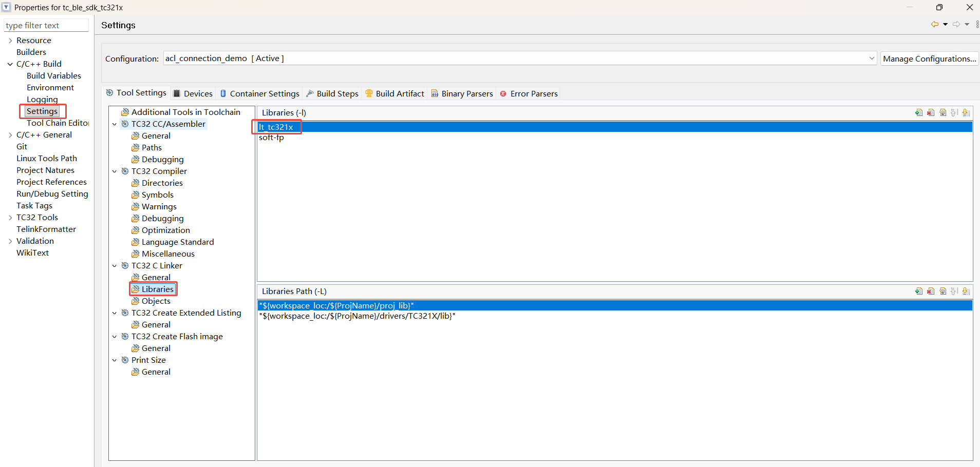This screenshot has height=467, width=980.
Task: Expand the TC32 Tools node
Action: click(x=10, y=218)
